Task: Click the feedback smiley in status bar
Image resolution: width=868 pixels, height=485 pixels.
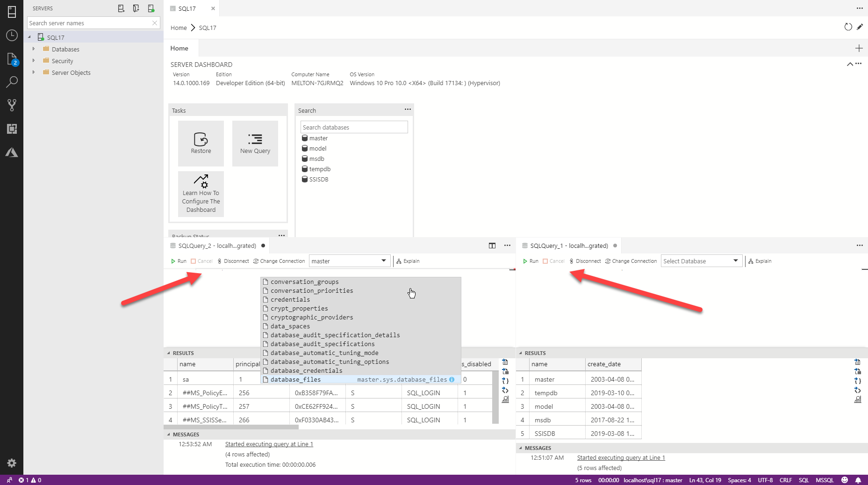Action: 845,480
